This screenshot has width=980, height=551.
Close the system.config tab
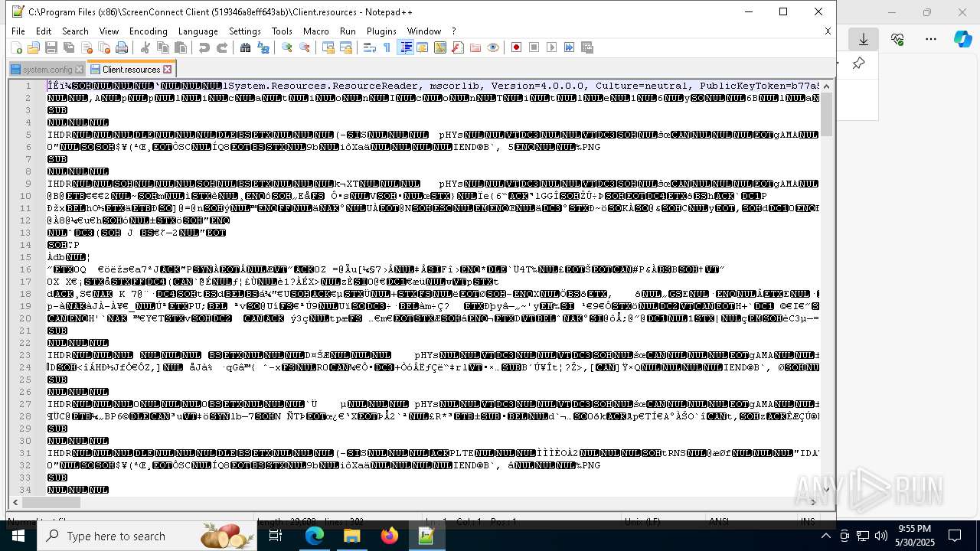(79, 70)
